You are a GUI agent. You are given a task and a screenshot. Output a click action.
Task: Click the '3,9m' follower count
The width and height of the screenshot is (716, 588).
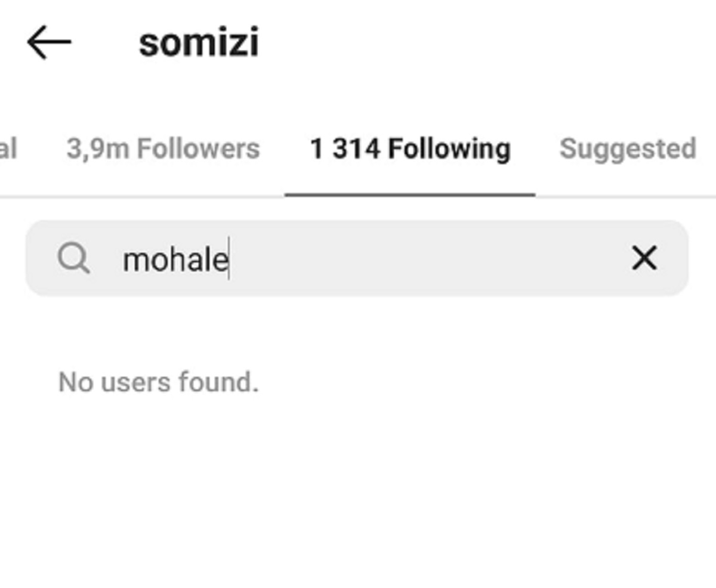(x=98, y=148)
